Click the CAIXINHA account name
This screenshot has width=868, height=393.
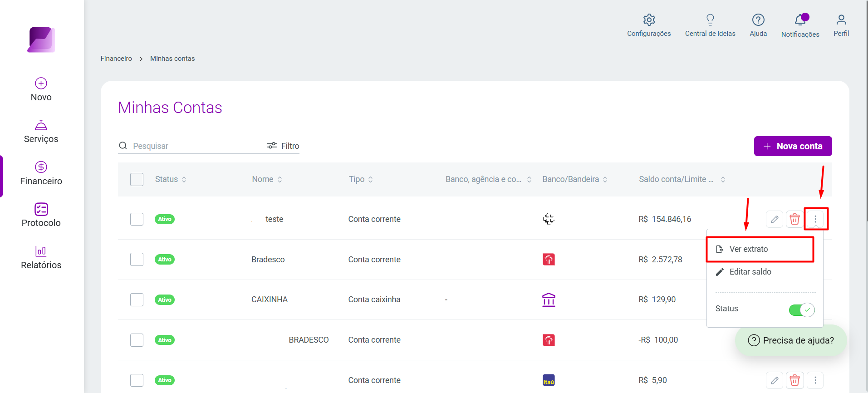pos(270,300)
